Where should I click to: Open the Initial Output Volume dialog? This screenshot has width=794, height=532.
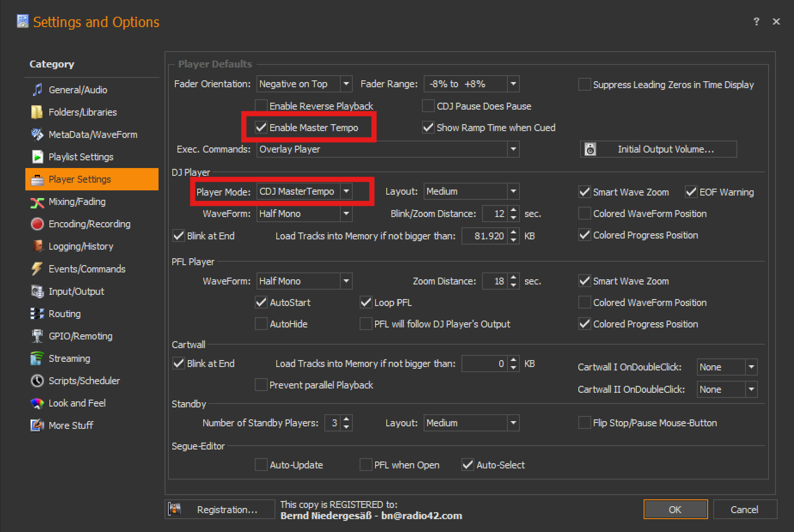(658, 149)
